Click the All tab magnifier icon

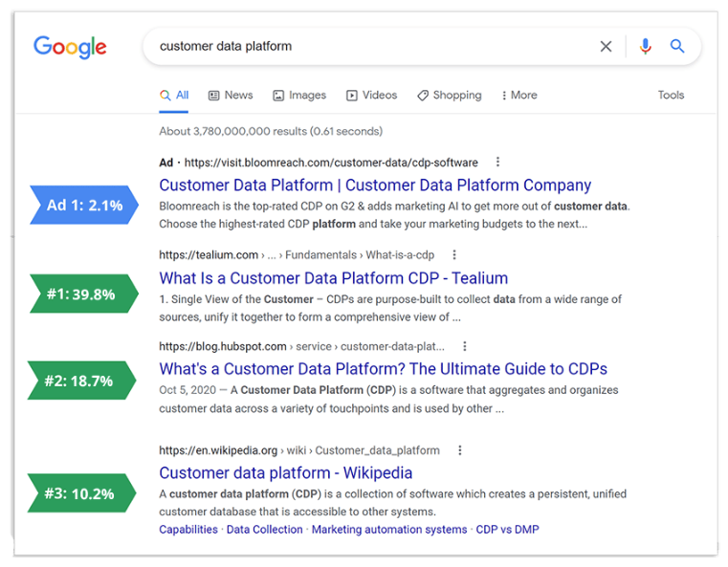(165, 95)
